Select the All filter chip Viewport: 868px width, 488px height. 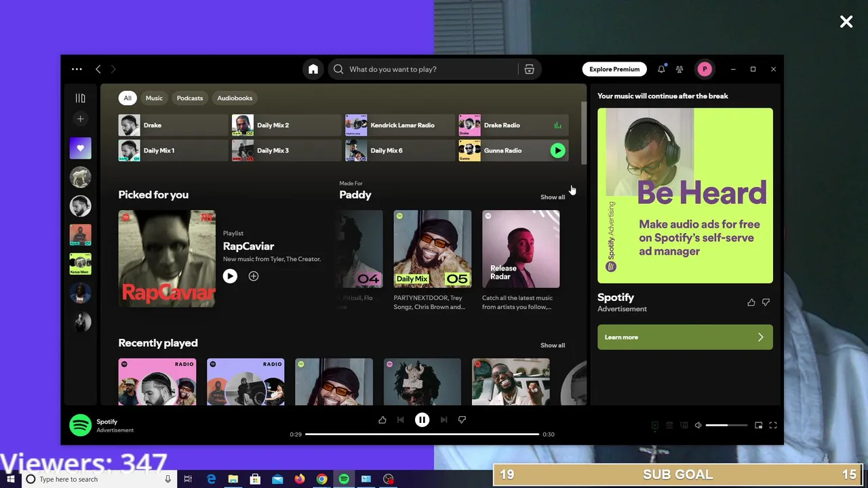point(127,98)
